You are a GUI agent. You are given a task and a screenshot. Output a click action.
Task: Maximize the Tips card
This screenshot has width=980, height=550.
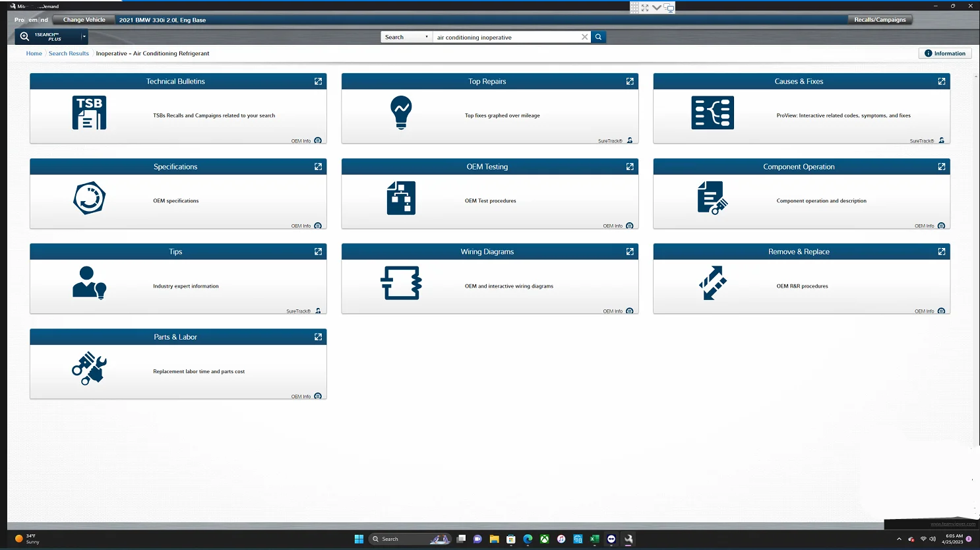[x=318, y=252]
